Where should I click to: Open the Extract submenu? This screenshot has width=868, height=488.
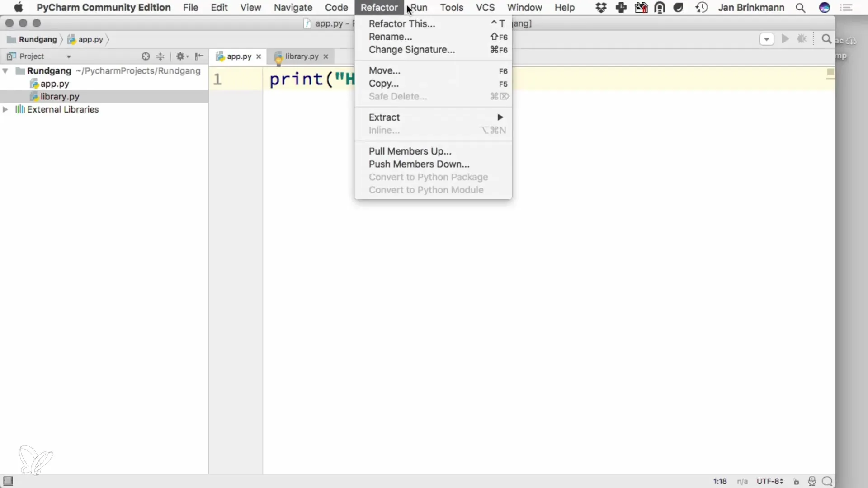click(433, 117)
